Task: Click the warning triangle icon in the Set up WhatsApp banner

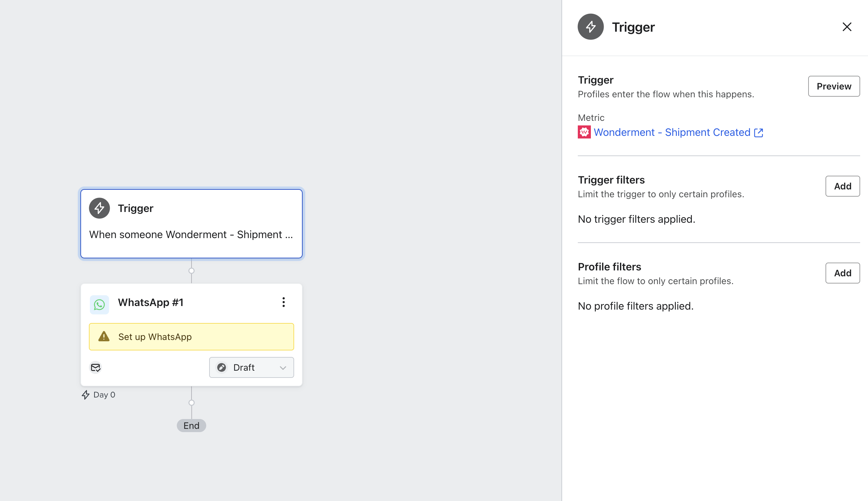Action: pyautogui.click(x=104, y=336)
